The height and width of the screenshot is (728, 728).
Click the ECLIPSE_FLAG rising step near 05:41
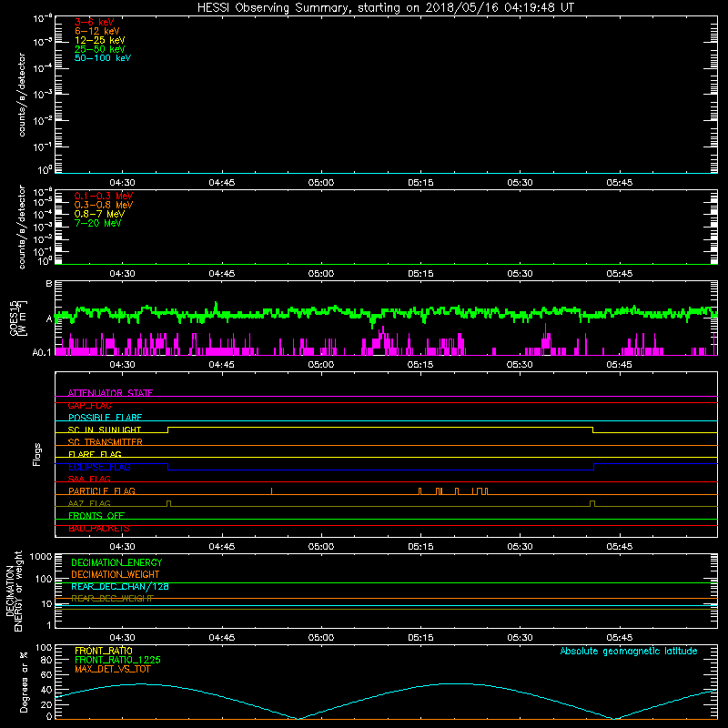[594, 467]
